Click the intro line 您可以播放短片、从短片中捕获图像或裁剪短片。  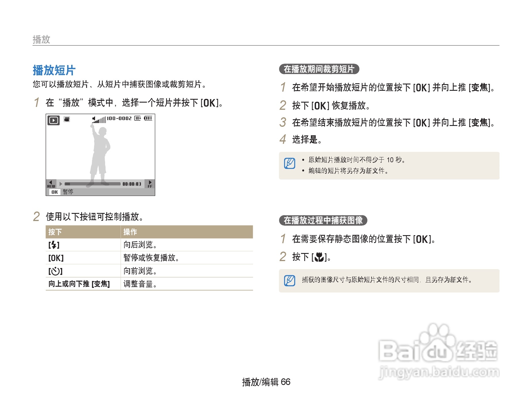click(119, 84)
